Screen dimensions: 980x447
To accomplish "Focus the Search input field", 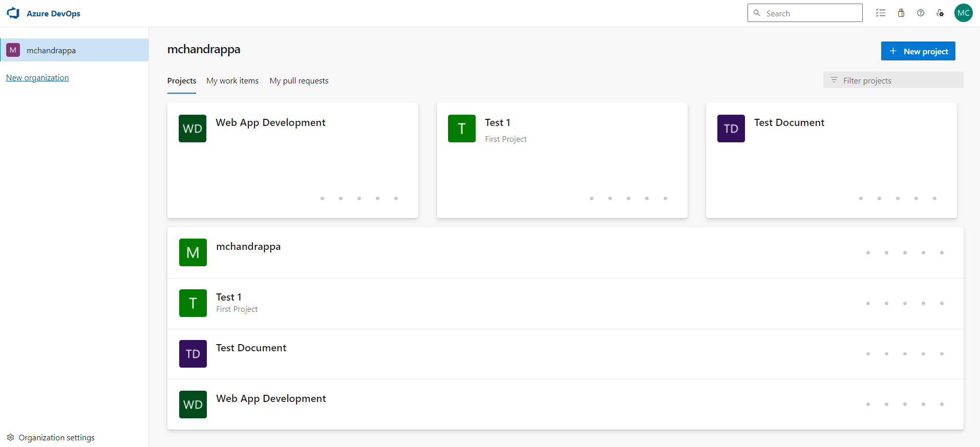I will [805, 13].
